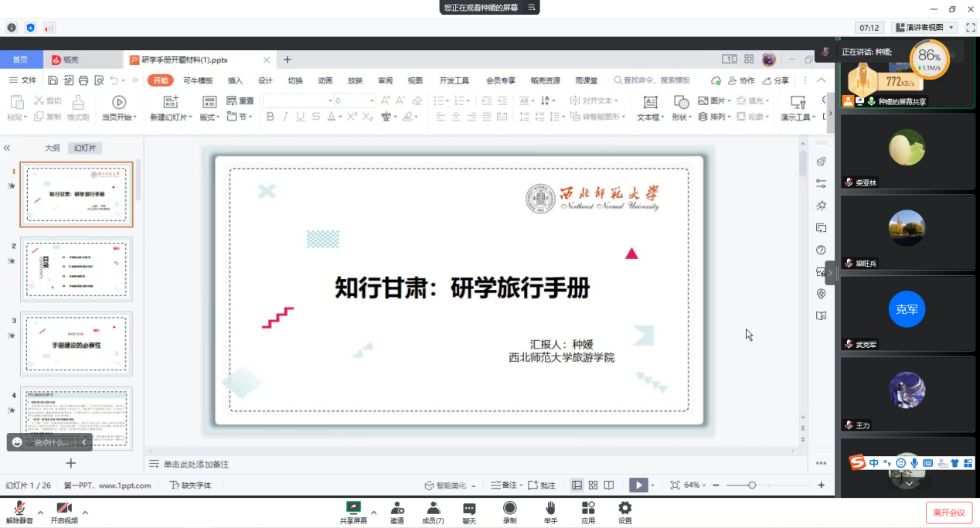Switch to the 设计 ribbon tab
Image resolution: width=980 pixels, height=528 pixels.
(265, 80)
